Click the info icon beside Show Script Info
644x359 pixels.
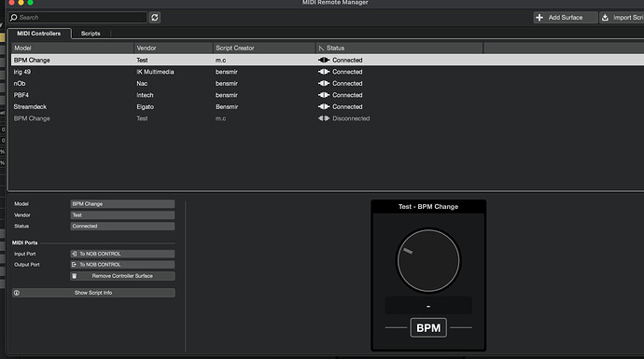pos(17,293)
